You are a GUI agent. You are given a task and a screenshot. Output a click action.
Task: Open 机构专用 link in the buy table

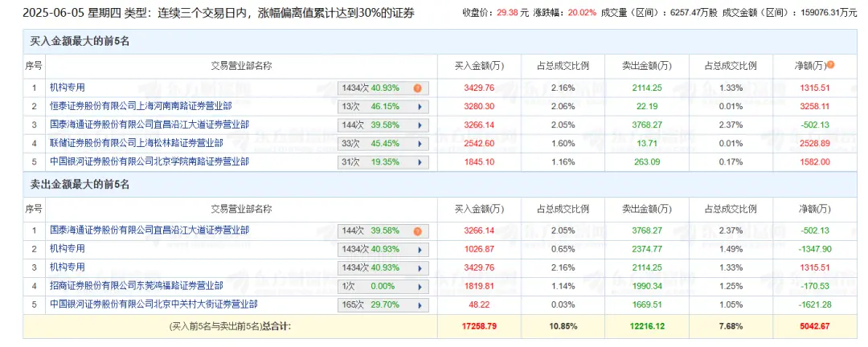(67, 88)
